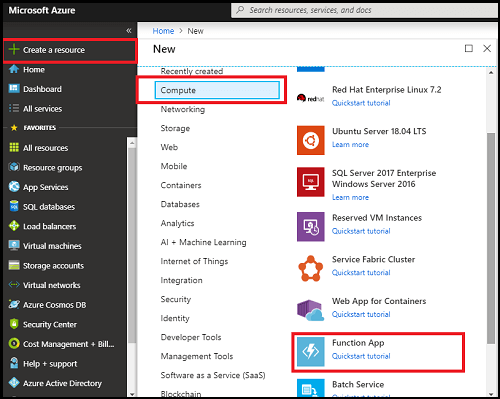This screenshot has width=500, height=399.
Task: Click the SQL Server 2017 Enterprise icon
Action: (310, 182)
